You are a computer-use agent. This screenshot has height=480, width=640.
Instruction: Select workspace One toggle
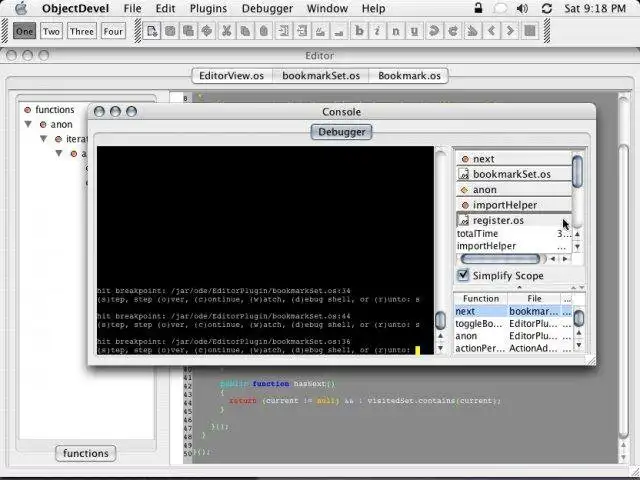[x=24, y=31]
